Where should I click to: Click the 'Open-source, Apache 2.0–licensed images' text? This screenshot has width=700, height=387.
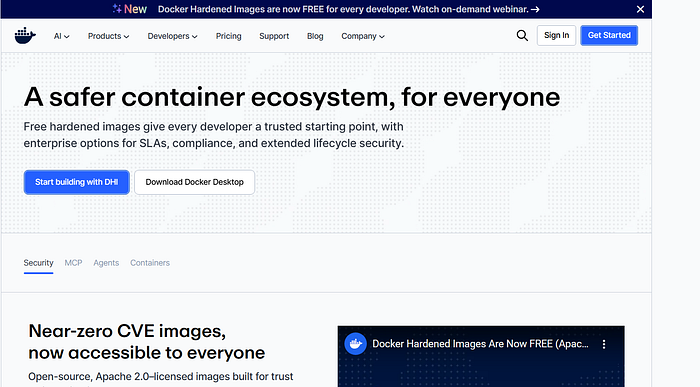[161, 376]
